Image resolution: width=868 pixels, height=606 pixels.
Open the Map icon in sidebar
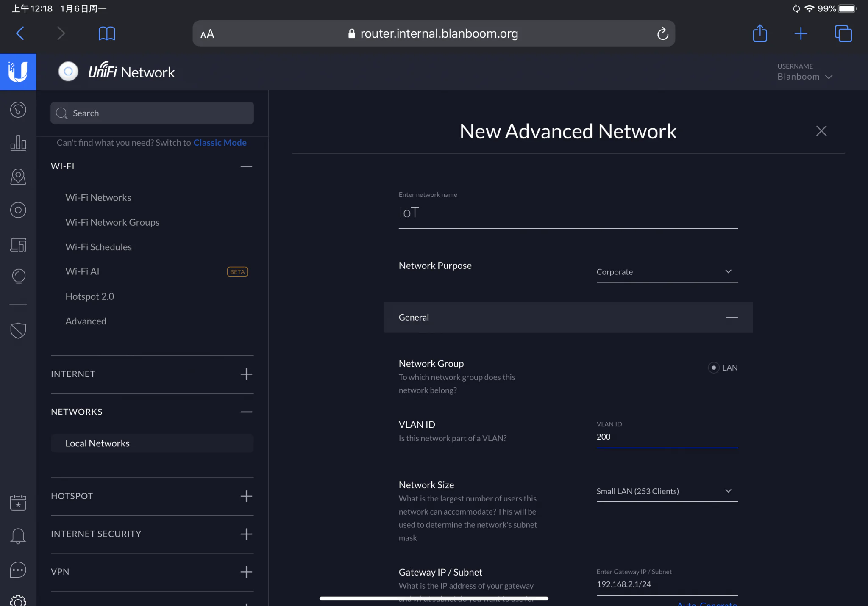[x=18, y=177]
